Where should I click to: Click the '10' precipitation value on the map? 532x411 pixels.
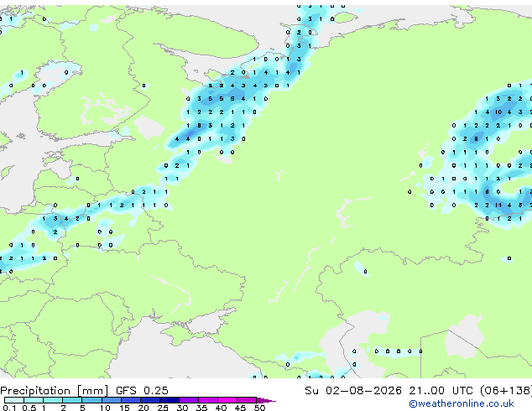click(498, 112)
